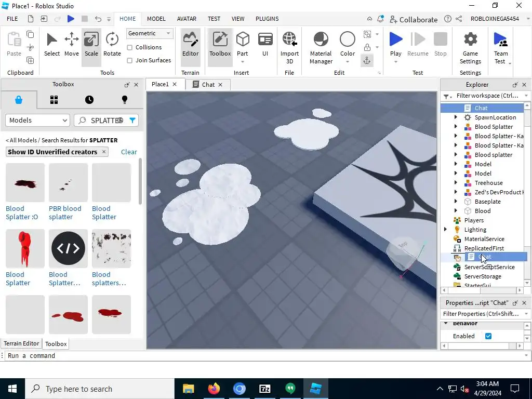Click the Lock tool icon
532x399 pixels.
(x=367, y=47)
